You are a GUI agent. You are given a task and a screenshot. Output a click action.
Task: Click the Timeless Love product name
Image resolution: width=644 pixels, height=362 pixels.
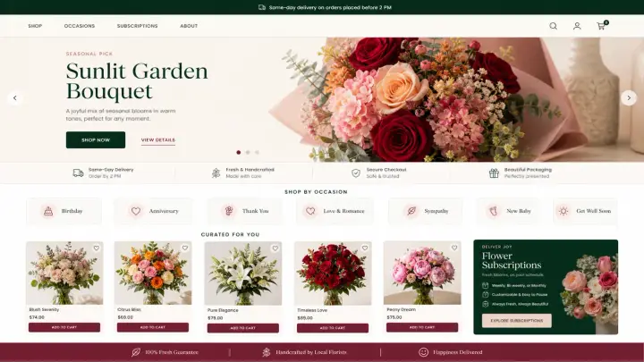point(312,310)
